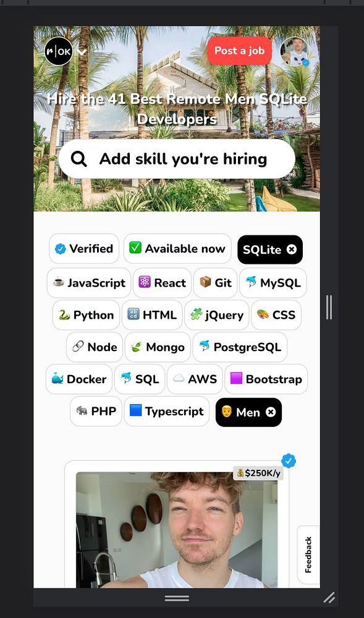Select the PHP elephant tag
The image size is (364, 618).
point(96,411)
